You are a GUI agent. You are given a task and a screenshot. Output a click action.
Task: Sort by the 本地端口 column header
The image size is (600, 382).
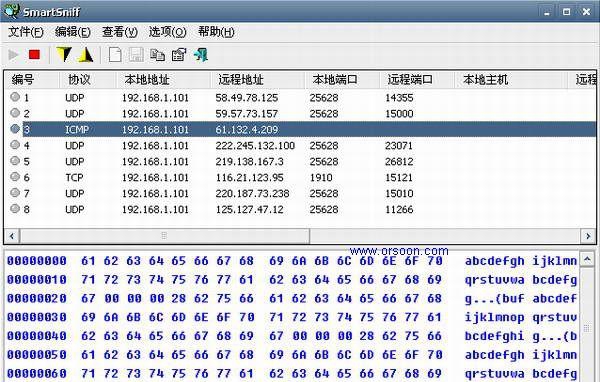coord(342,80)
